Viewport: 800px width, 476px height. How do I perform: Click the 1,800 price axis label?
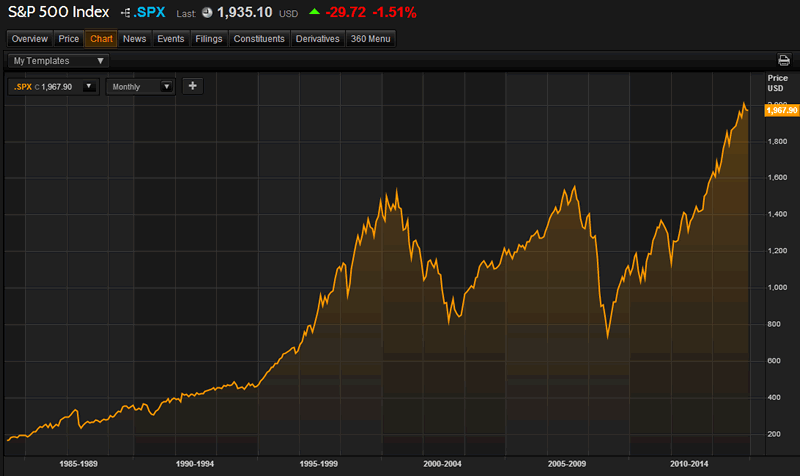778,141
